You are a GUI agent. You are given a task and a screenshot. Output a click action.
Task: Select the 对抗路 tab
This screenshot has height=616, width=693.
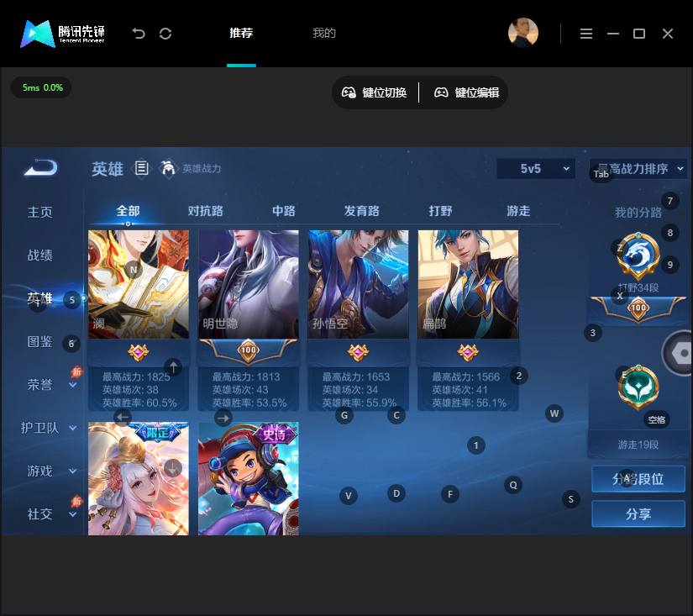tap(206, 211)
